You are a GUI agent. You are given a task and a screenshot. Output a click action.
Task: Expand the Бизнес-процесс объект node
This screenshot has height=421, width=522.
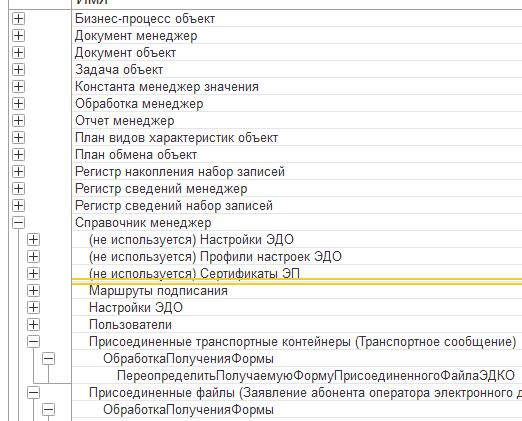(18, 19)
